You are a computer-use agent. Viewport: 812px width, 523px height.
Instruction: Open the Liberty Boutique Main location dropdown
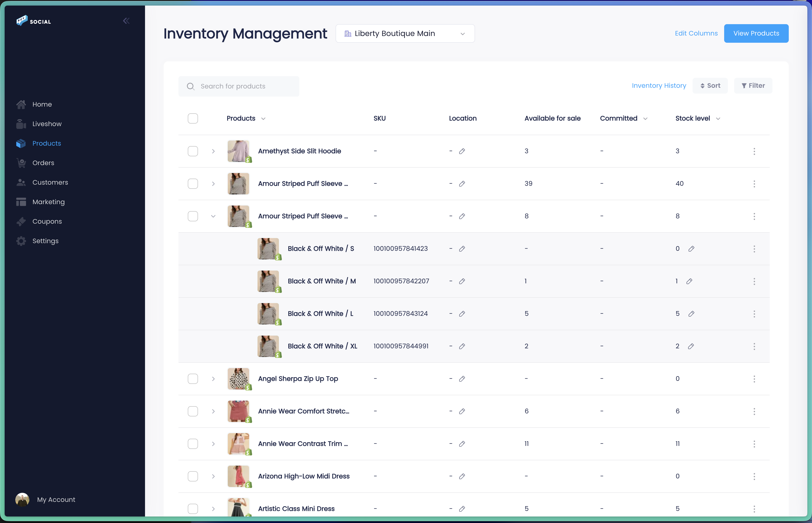click(x=405, y=33)
